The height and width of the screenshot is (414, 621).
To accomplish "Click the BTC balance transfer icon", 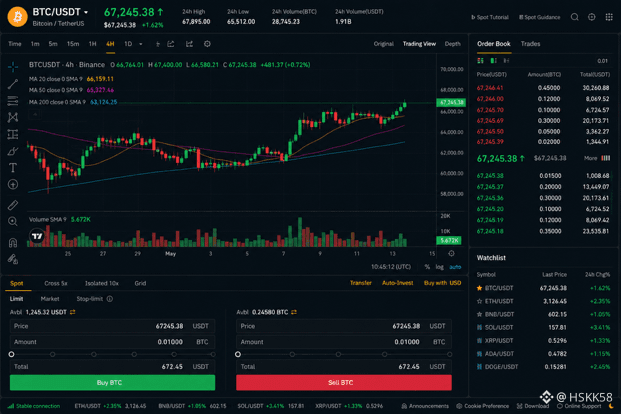I will (294, 312).
